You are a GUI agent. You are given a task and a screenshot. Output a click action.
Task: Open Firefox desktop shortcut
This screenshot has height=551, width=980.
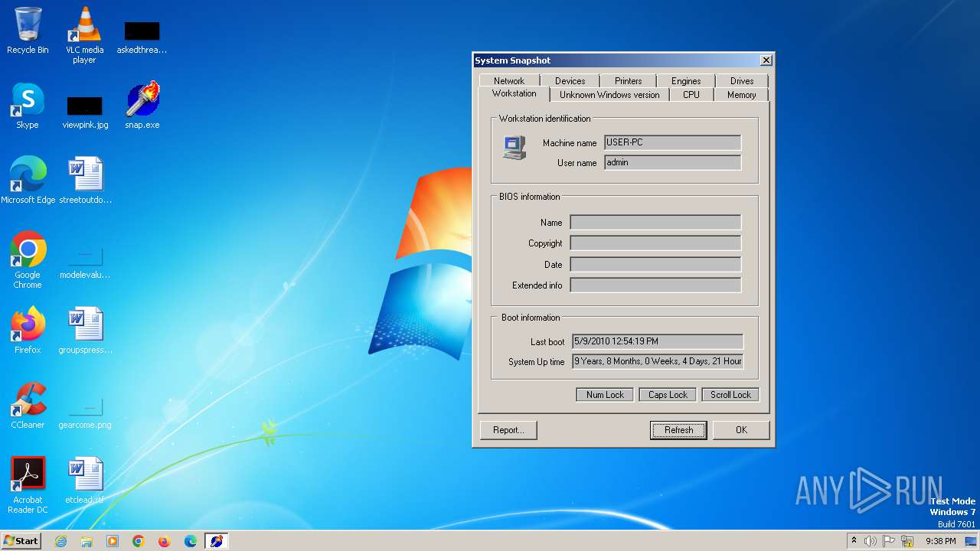(x=28, y=330)
